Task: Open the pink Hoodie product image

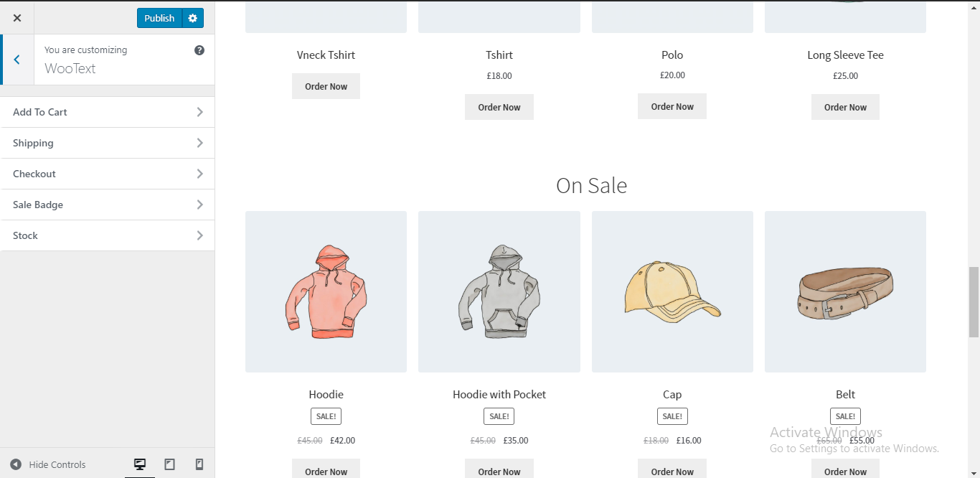Action: pyautogui.click(x=326, y=291)
